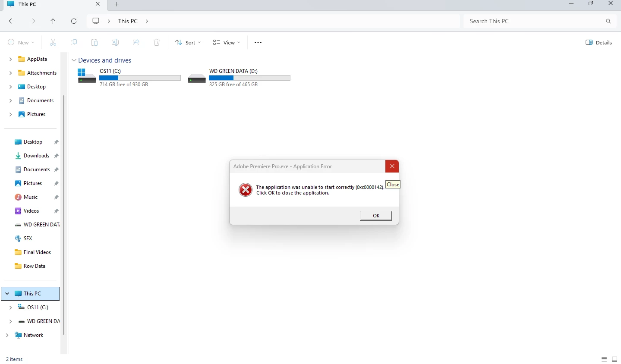Expand OS11 (C:) in navigation tree
Screen dimensions: 621x364
coord(10,308)
